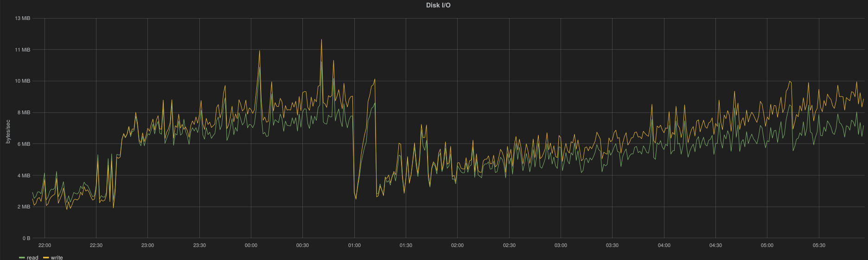
Task: Click the 02:30 time axis label
Action: click(509, 245)
